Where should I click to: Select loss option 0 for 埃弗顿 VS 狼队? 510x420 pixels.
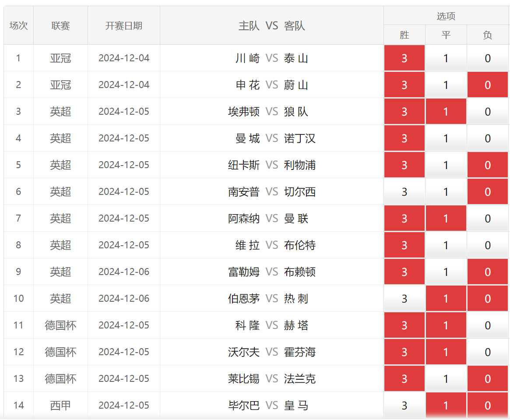488,112
